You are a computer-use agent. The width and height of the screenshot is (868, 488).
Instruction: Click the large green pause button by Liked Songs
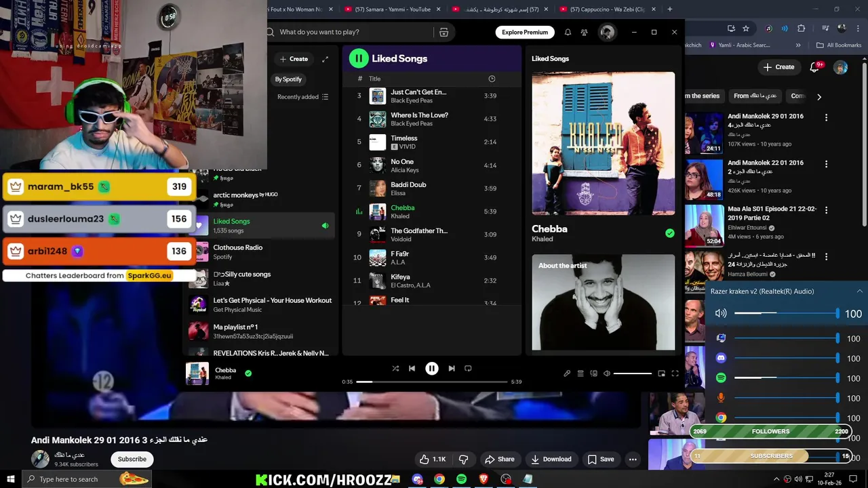(x=359, y=58)
